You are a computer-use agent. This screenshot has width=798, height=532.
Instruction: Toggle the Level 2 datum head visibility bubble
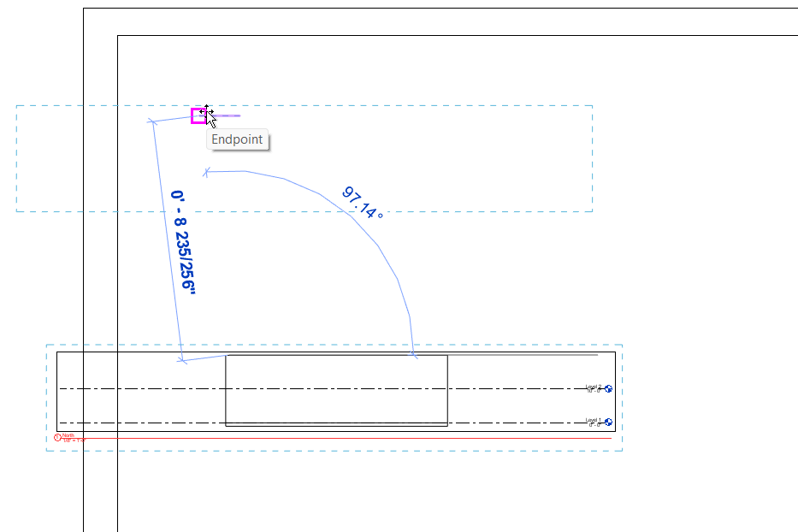[608, 389]
